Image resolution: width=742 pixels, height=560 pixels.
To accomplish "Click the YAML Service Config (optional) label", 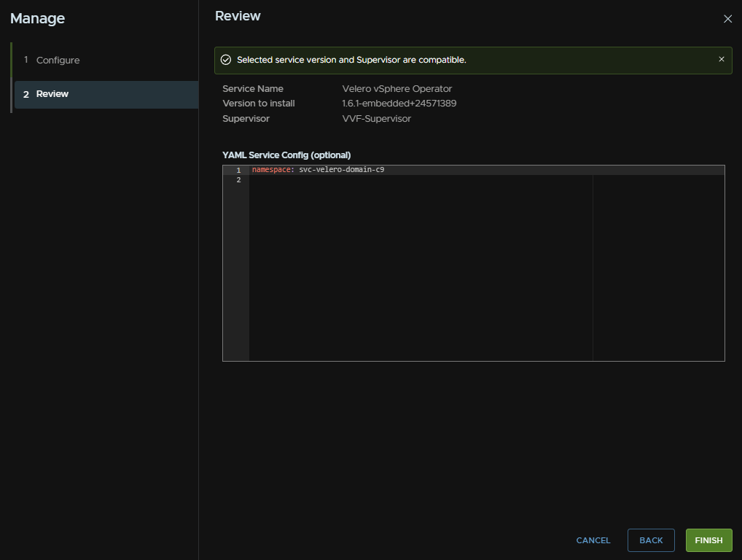I will 286,155.
